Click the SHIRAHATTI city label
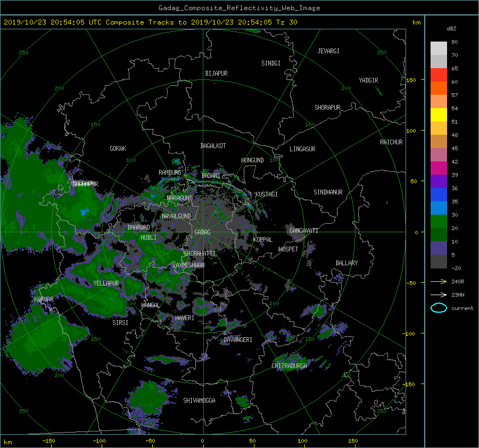 tap(200, 254)
